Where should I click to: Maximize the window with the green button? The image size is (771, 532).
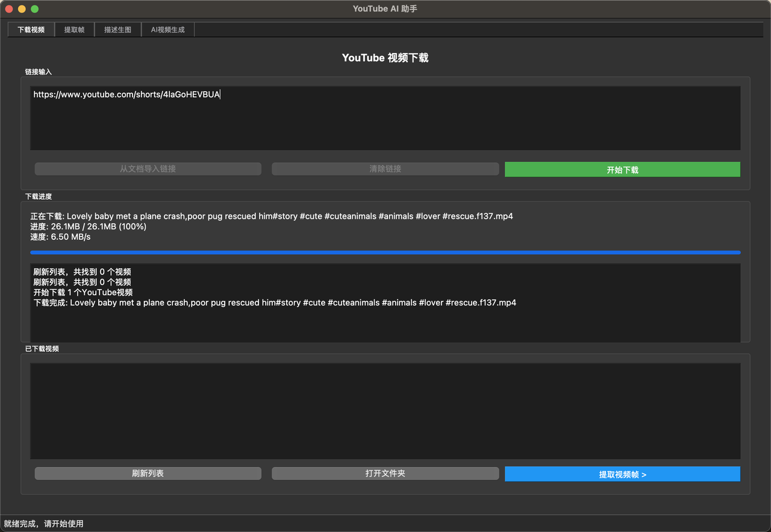tap(35, 9)
